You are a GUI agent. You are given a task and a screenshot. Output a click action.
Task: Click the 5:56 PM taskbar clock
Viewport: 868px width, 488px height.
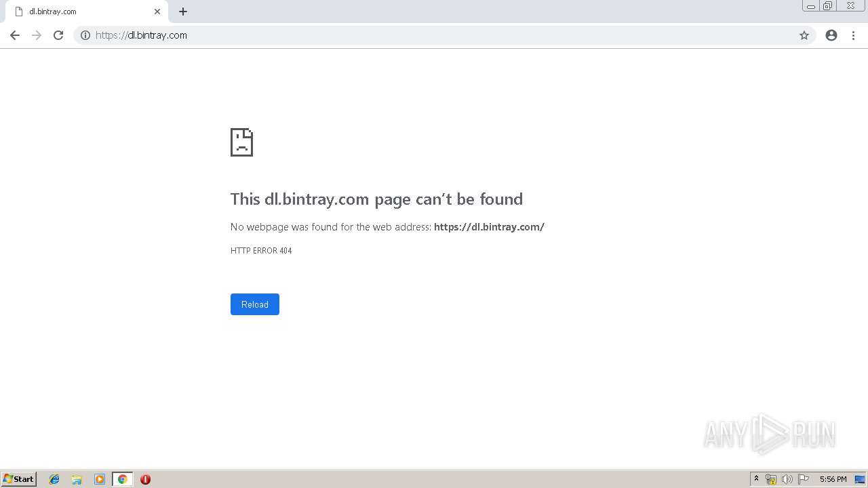(x=833, y=479)
